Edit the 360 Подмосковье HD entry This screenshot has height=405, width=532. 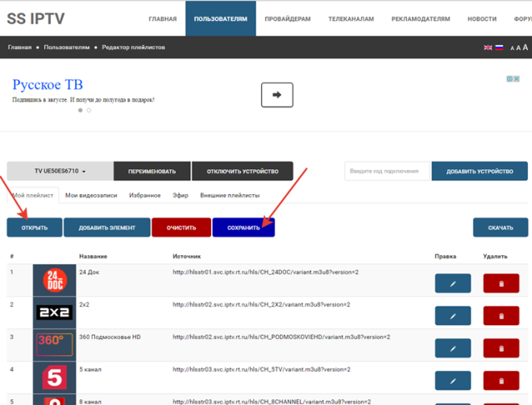pyautogui.click(x=453, y=348)
